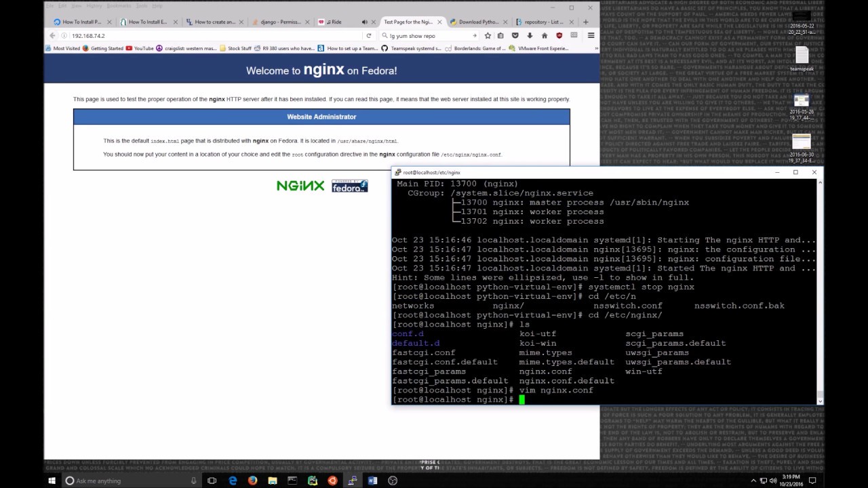
Task: Reload the nginx page in Firefox
Action: [369, 35]
